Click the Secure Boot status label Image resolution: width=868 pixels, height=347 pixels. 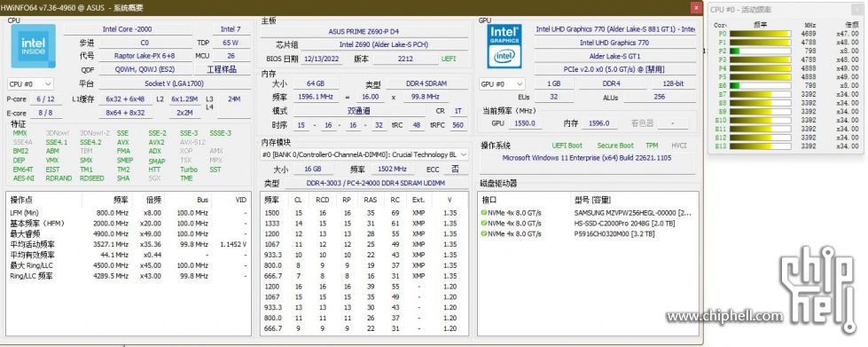(x=615, y=146)
